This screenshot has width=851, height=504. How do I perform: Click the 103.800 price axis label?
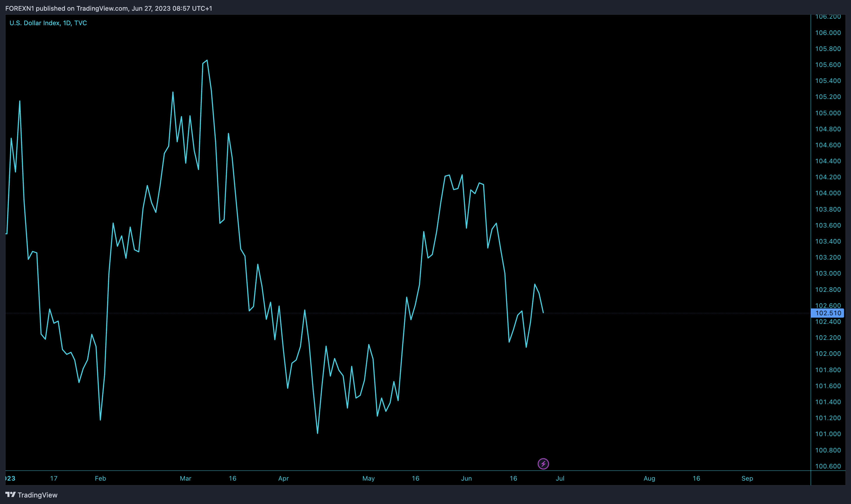click(x=828, y=209)
